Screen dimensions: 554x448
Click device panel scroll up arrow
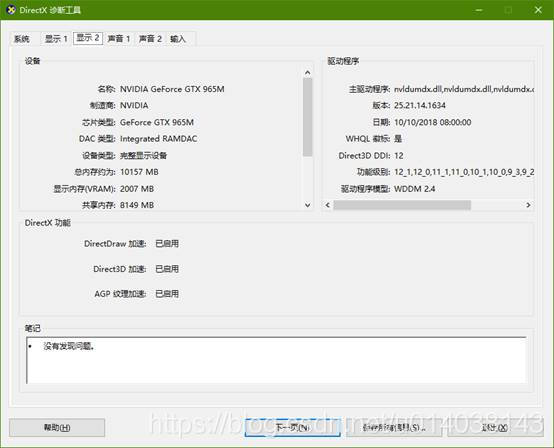pyautogui.click(x=307, y=73)
